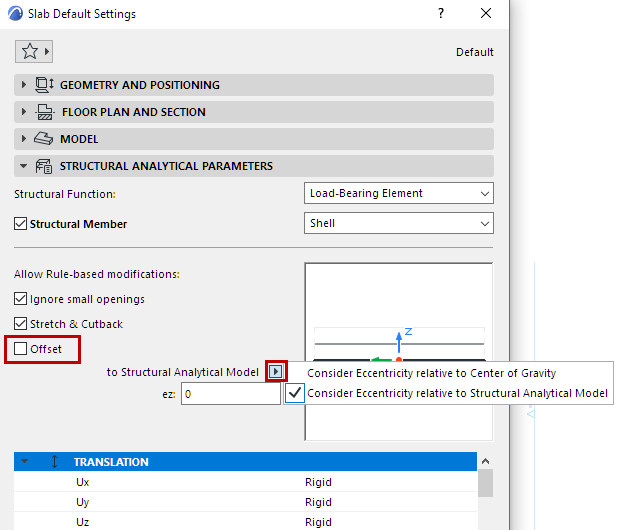Choose Eccentricity relative to Structural Analytical Model
Image resolution: width=617 pixels, height=530 pixels.
pyautogui.click(x=458, y=393)
